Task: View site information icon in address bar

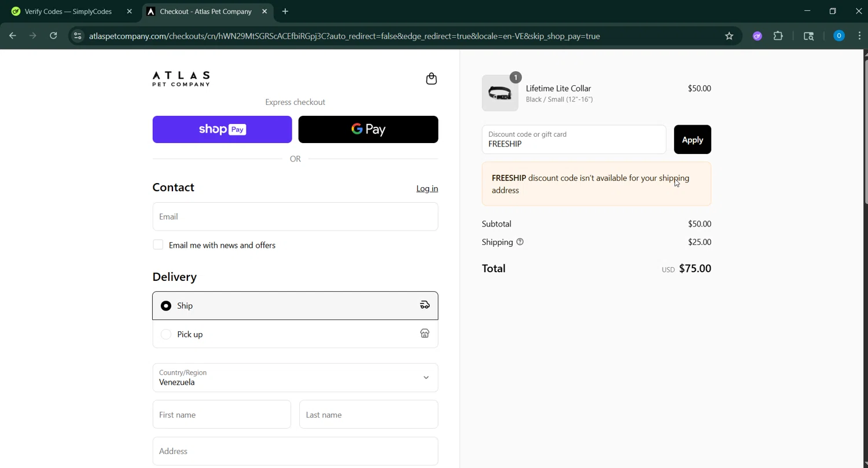Action: (78, 36)
